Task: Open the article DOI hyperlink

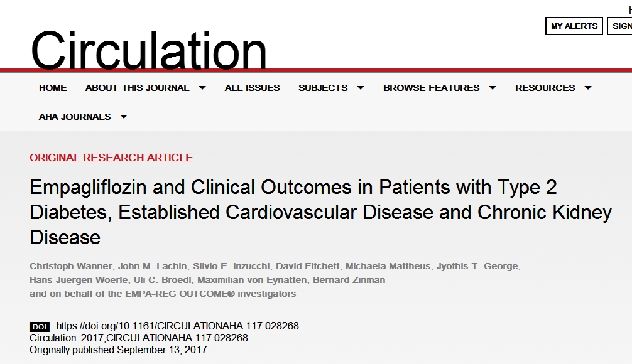Action: [x=178, y=326]
